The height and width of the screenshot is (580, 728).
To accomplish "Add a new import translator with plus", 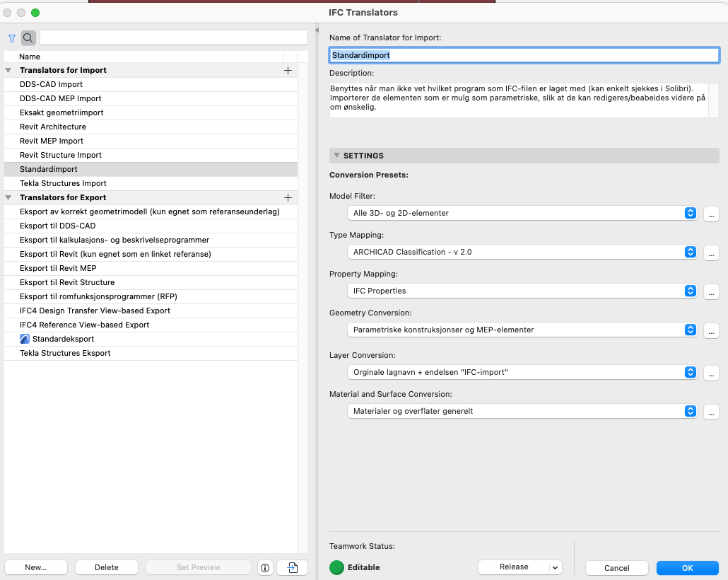I will click(288, 70).
